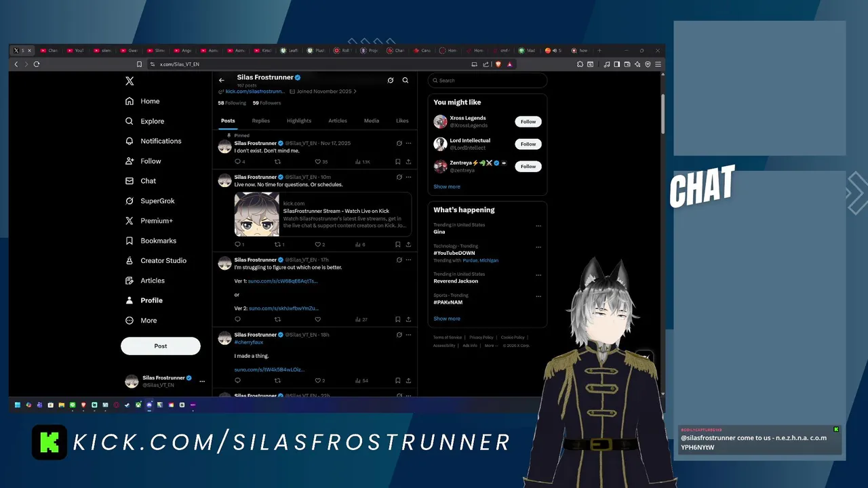Switch to the Likes tab
868x488 pixels.
(x=402, y=121)
